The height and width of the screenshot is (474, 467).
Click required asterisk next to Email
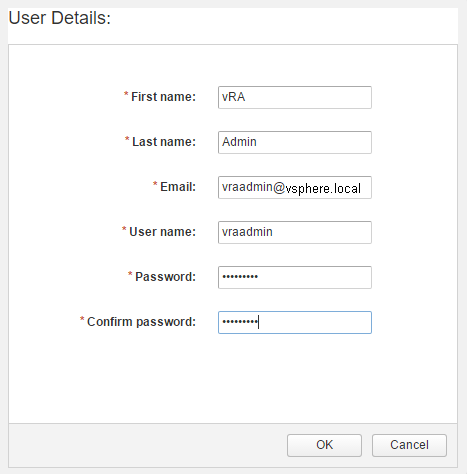[x=155, y=184]
